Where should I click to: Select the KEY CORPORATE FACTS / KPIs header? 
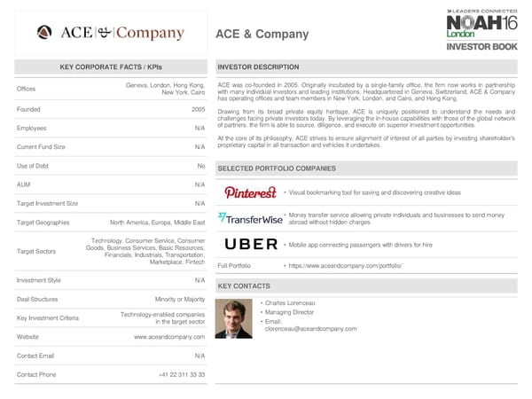click(x=111, y=67)
